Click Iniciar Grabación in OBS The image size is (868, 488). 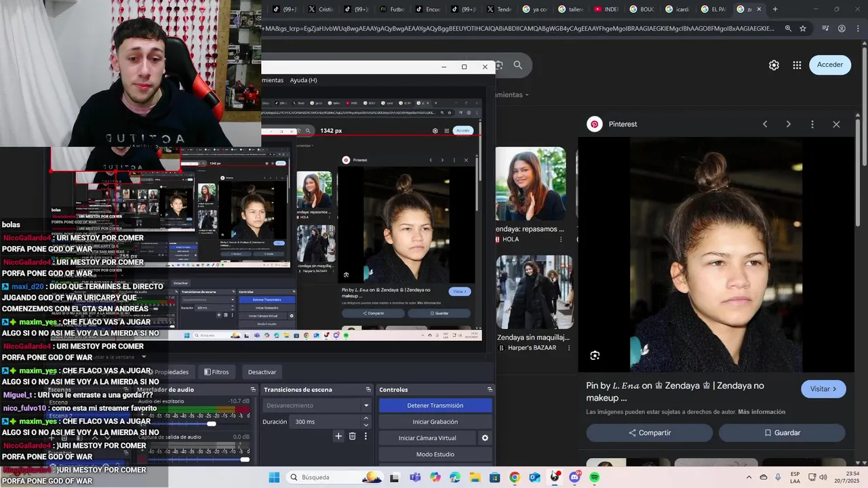tap(435, 422)
